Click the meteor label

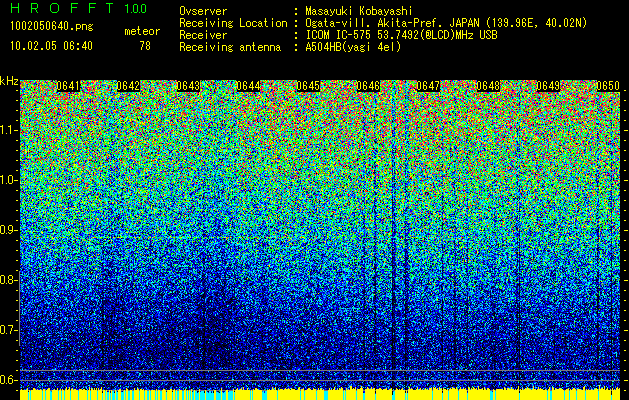142,31
